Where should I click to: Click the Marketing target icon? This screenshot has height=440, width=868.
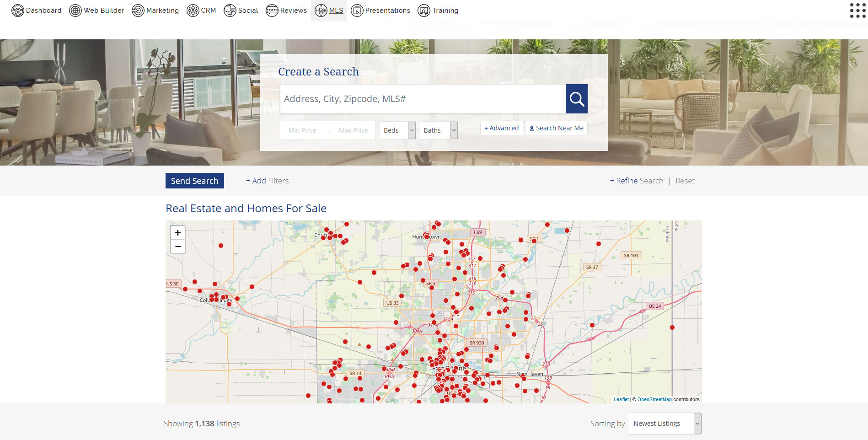coord(138,11)
